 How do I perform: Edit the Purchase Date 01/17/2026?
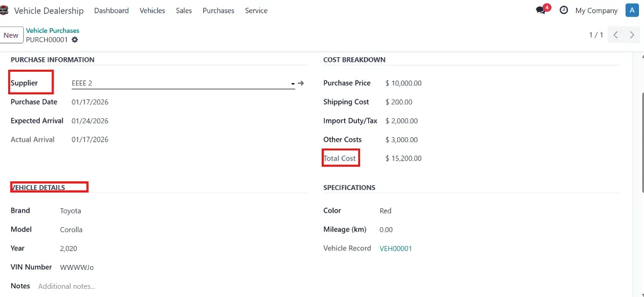coord(90,102)
